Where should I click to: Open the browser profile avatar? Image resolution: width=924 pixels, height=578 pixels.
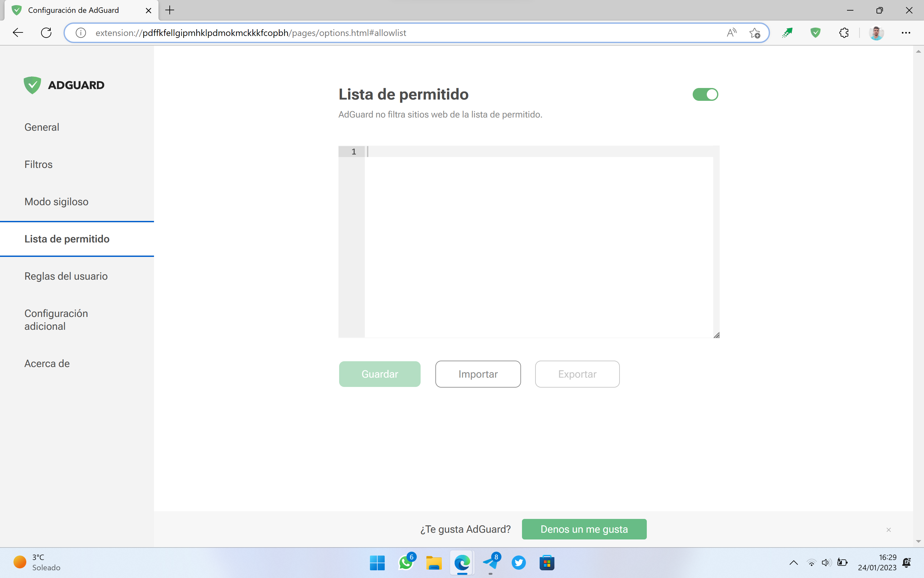[x=876, y=33]
